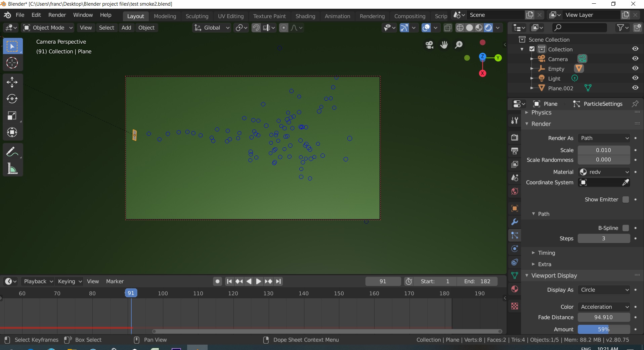Jump to the end frame
This screenshot has height=350, width=644.
(x=278, y=281)
